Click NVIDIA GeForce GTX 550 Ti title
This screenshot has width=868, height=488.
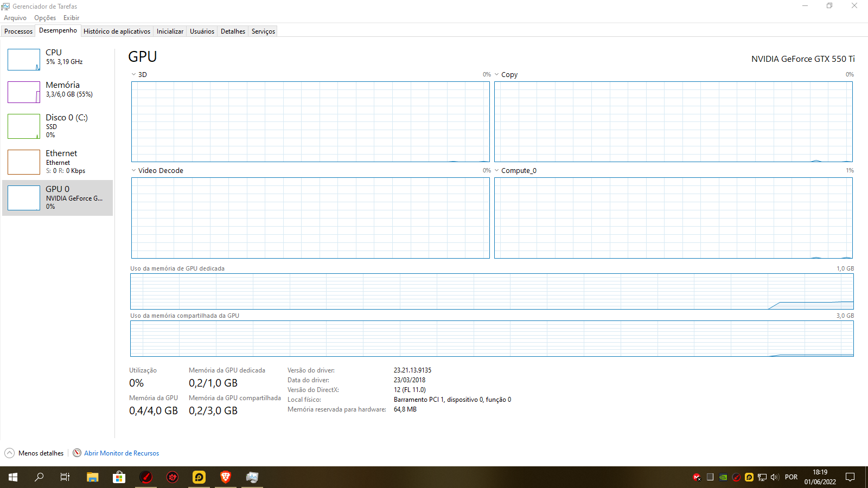point(803,59)
